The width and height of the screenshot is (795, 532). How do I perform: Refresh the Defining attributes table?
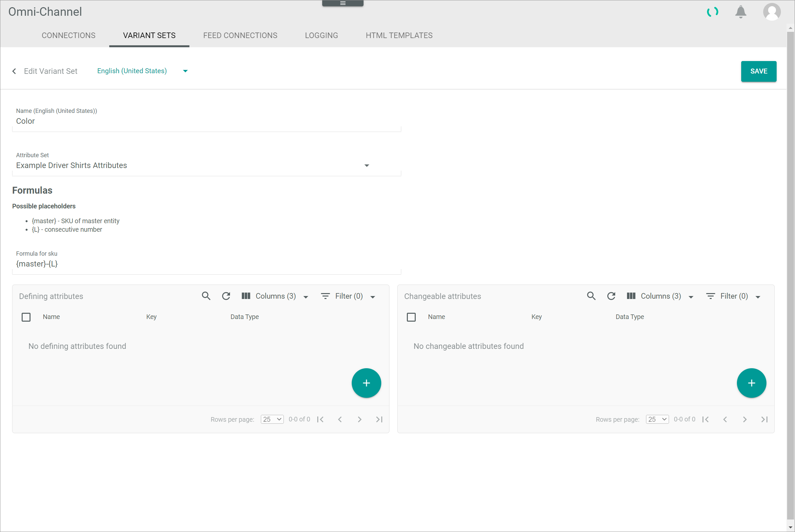[x=226, y=296]
